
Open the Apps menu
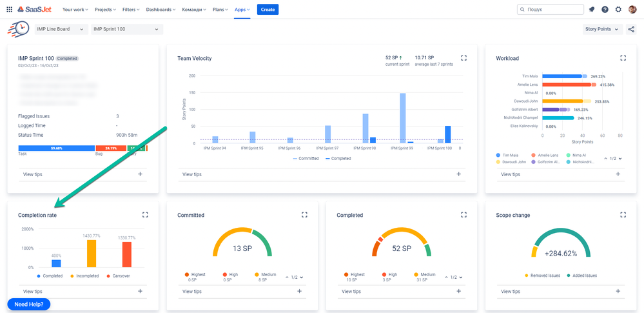[242, 10]
